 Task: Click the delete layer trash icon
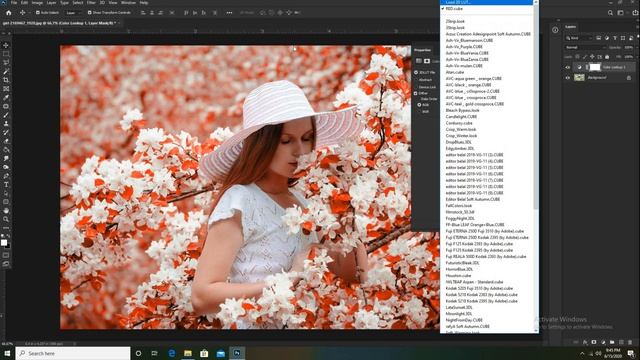[x=630, y=342]
